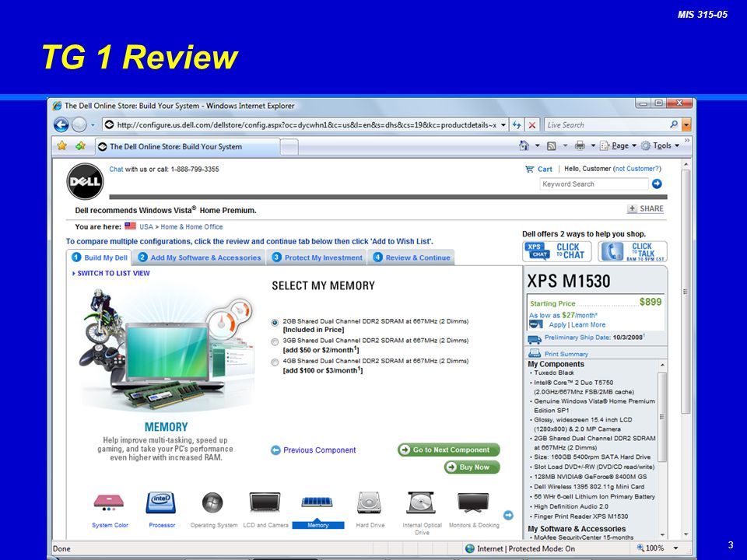Image resolution: width=747 pixels, height=560 pixels.
Task: Click the IE Back navigation arrow
Action: tap(61, 124)
